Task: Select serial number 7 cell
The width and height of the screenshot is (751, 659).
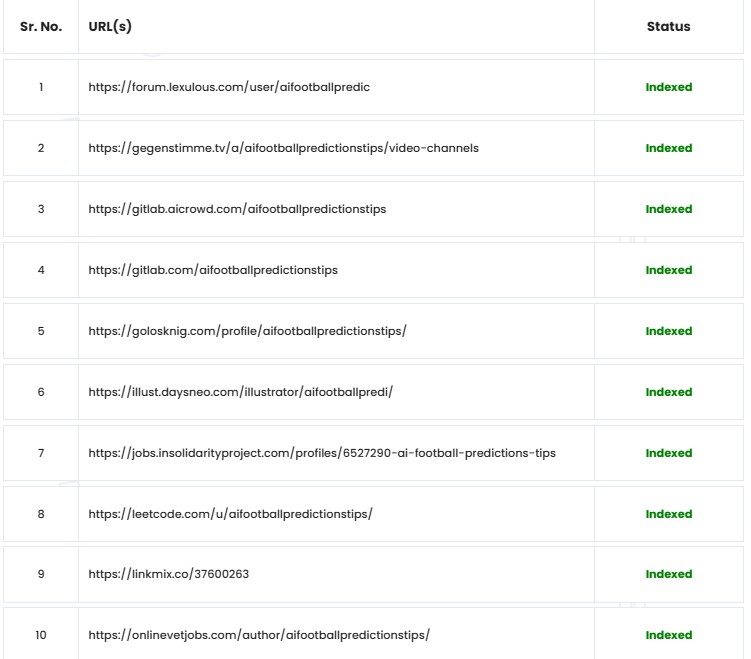Action: [41, 453]
